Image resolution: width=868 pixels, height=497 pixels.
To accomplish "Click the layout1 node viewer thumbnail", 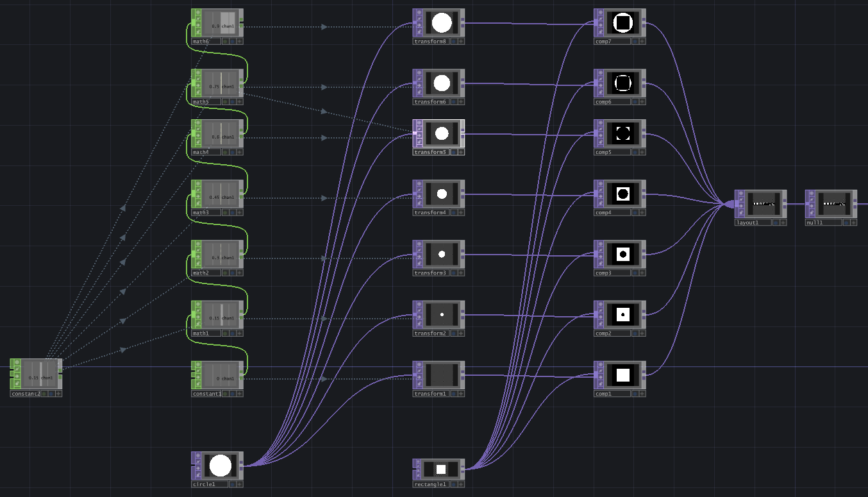I will pos(764,205).
